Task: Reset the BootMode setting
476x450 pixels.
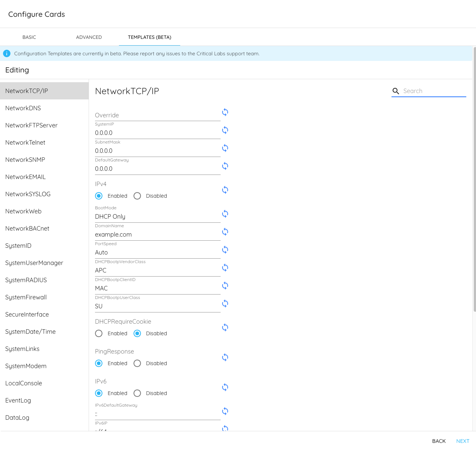Action: click(x=225, y=214)
